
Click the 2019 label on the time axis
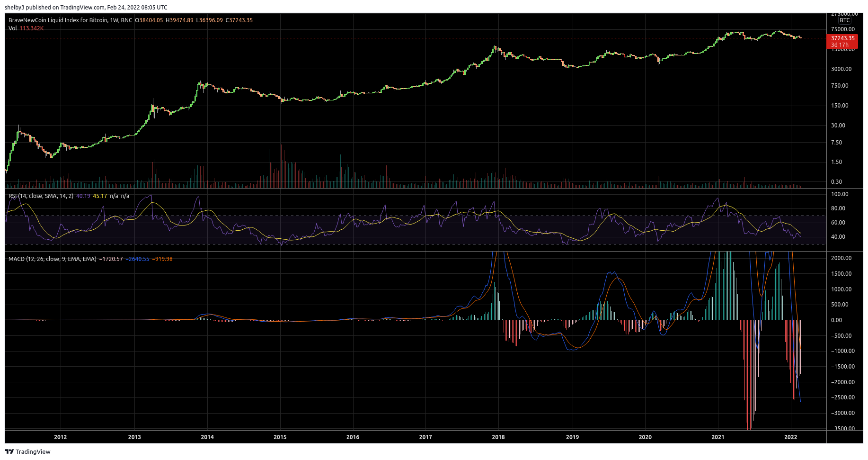pos(572,437)
